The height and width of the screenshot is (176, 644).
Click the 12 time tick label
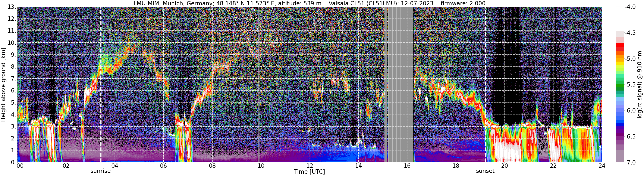310,166
